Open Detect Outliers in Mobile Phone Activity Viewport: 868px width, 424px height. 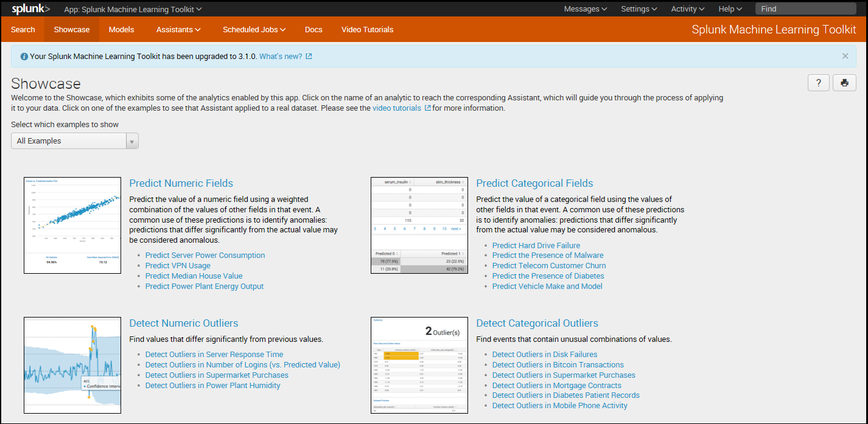coord(560,406)
